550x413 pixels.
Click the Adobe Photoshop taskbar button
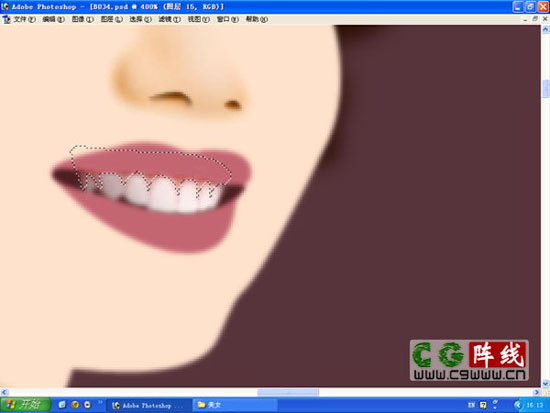tap(149, 405)
